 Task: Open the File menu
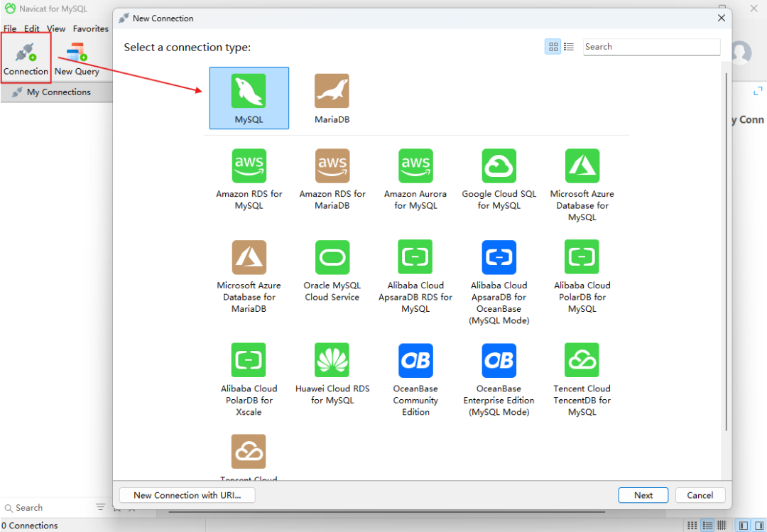(10, 29)
